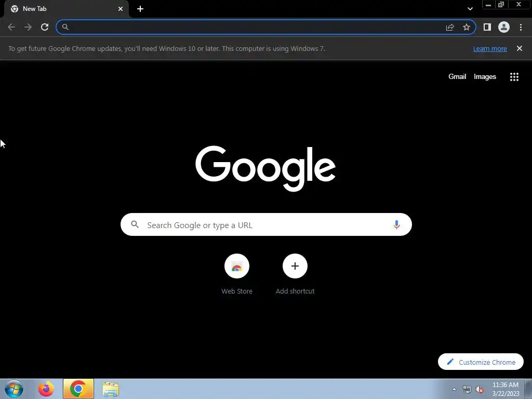Click Customize Chrome button
This screenshot has height=399, width=532.
(x=481, y=362)
